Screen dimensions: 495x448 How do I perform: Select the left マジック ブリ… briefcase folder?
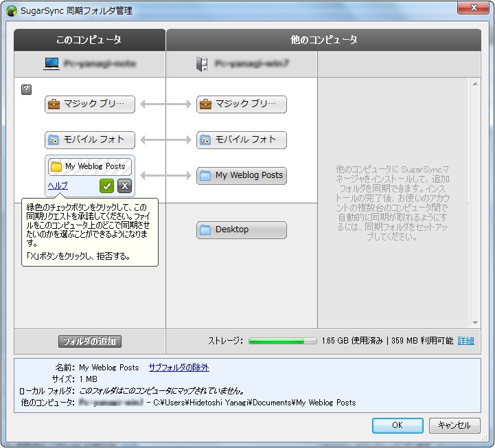(x=90, y=104)
